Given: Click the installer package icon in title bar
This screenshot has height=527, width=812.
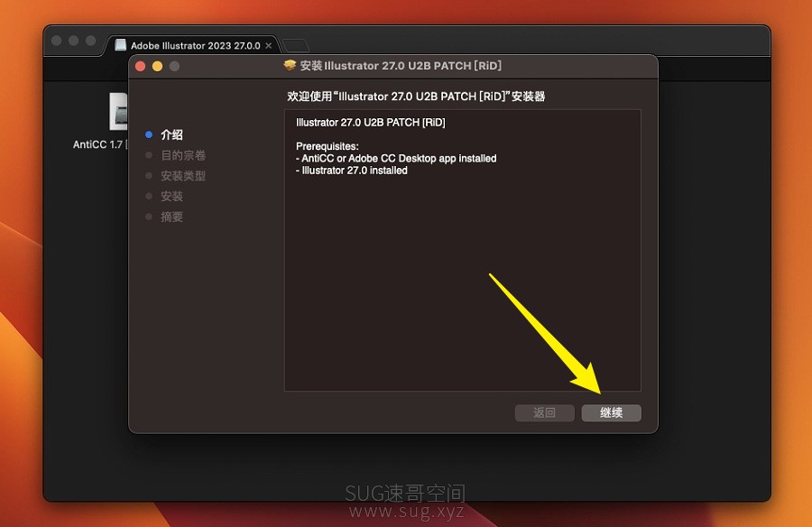Looking at the screenshot, I should click(x=290, y=65).
